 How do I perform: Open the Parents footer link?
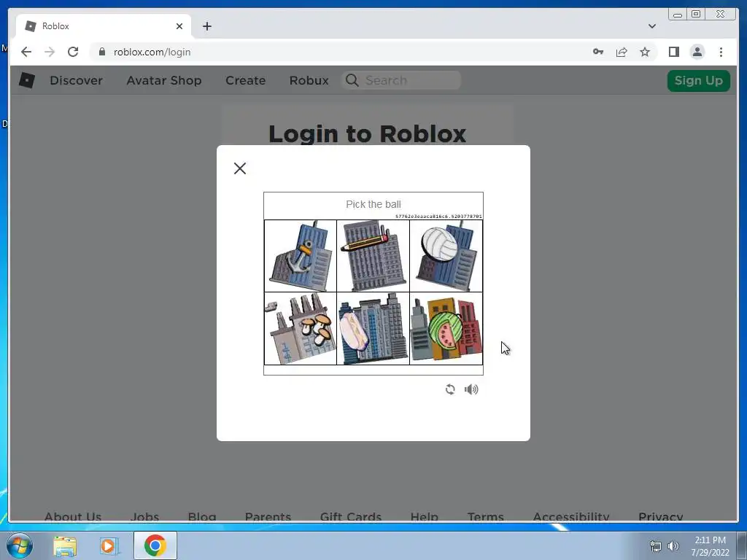268,516
